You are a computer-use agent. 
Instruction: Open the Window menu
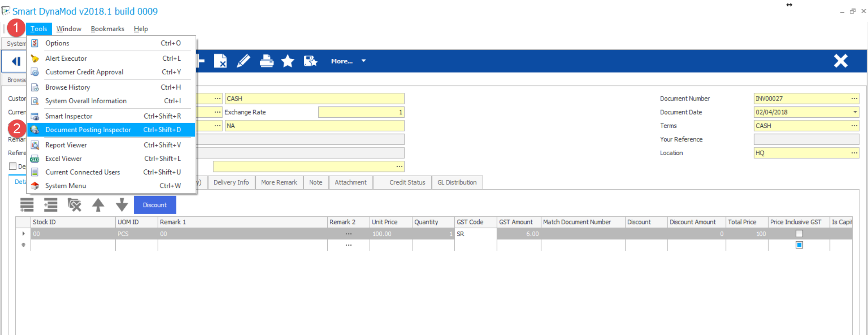(x=69, y=29)
